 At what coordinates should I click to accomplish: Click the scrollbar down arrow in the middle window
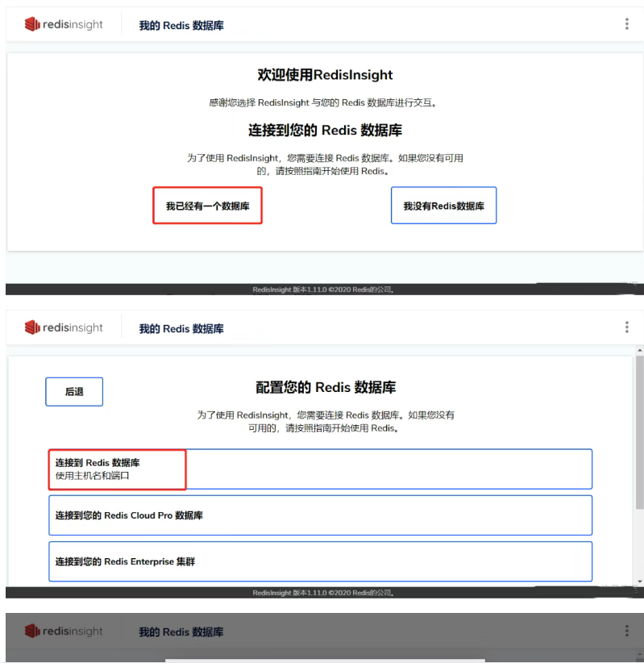(x=640, y=582)
